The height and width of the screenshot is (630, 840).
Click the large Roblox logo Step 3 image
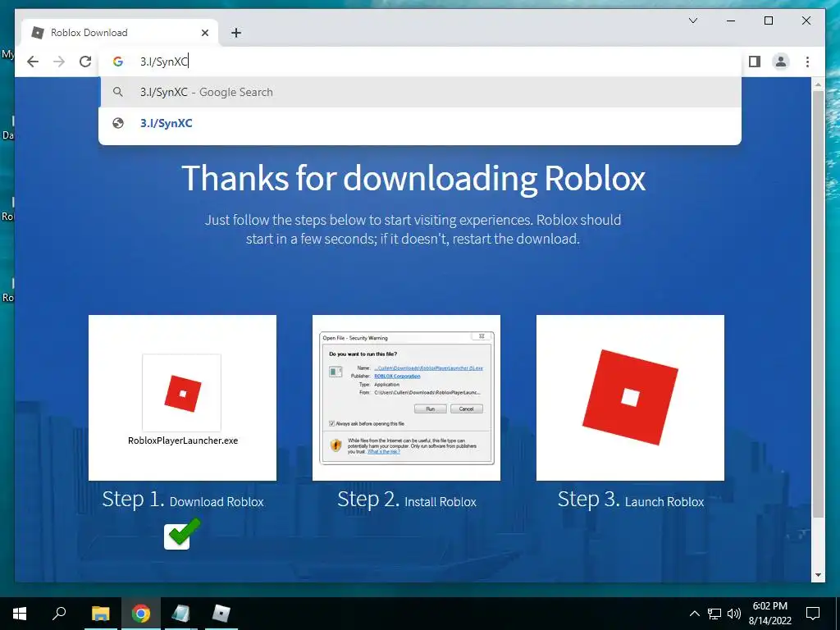[x=630, y=398]
